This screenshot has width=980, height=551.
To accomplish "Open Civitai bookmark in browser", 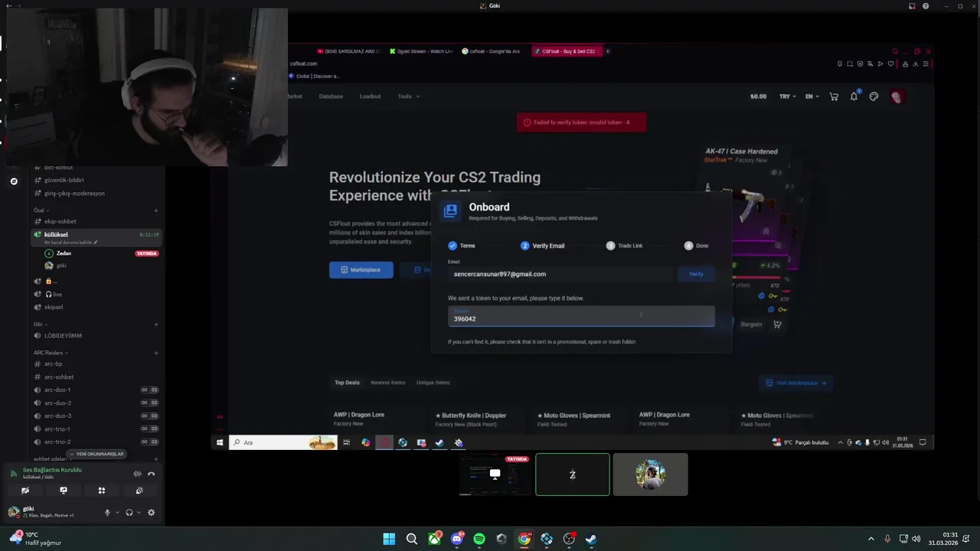I will click(315, 77).
